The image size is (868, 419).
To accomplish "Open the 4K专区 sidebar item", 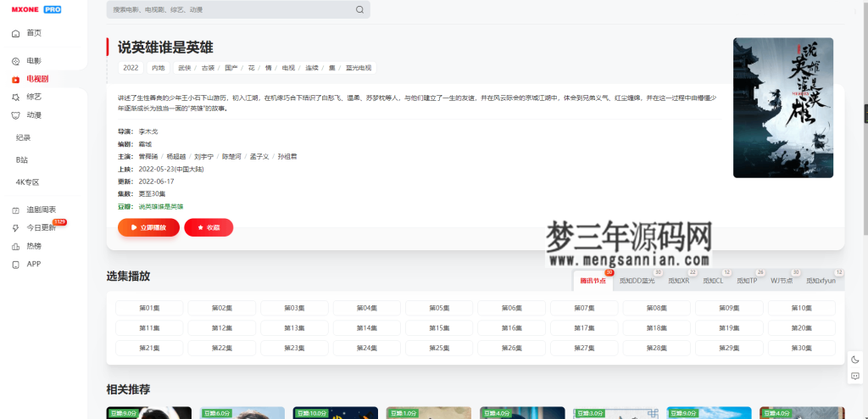I will (28, 182).
